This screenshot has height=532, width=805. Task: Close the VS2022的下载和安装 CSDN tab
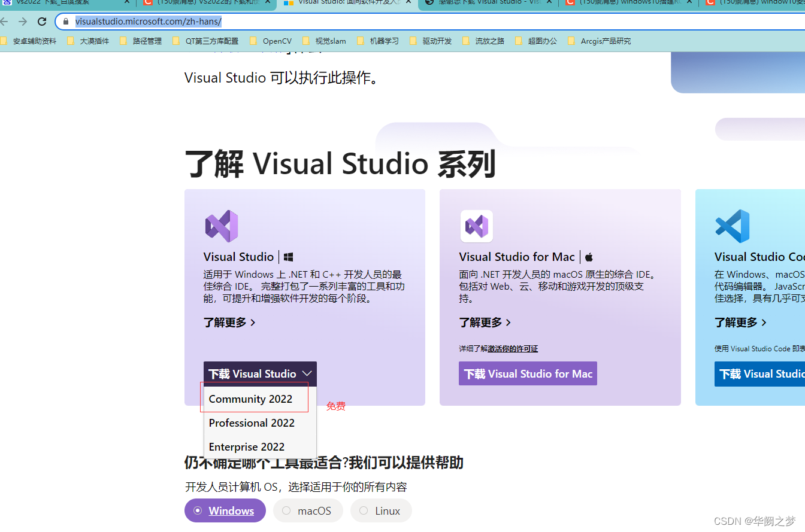268,2
